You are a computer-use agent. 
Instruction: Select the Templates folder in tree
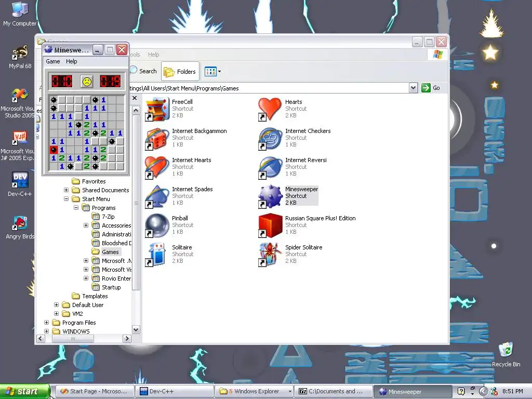coord(90,296)
